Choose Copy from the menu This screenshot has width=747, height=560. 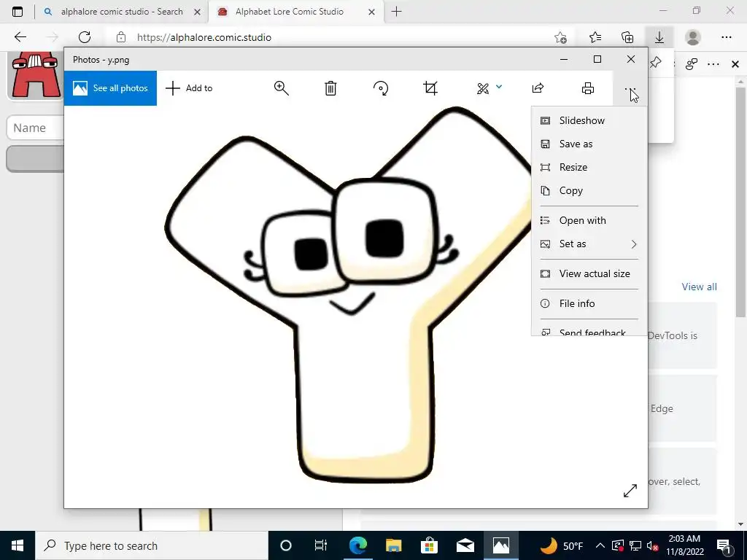[x=589, y=190]
